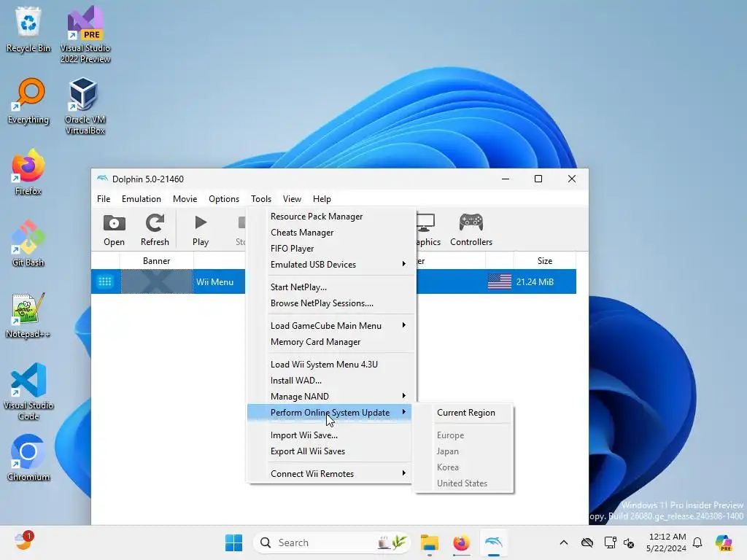
Task: Select the Git Bash desktop shortcut
Action: pyautogui.click(x=28, y=244)
